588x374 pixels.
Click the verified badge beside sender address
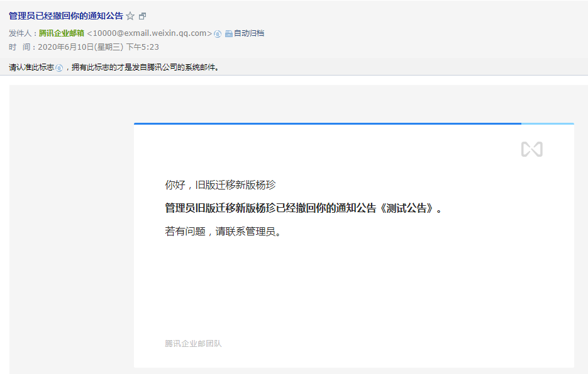tap(218, 33)
